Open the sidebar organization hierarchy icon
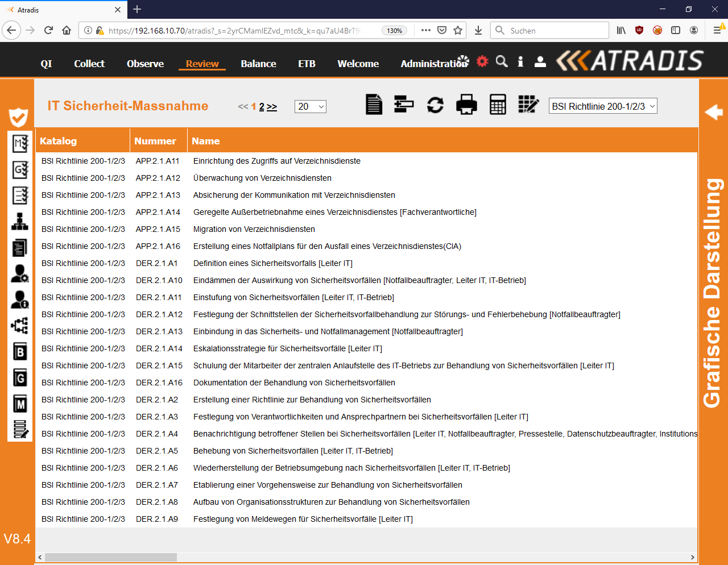This screenshot has height=565, width=728. coord(20,221)
